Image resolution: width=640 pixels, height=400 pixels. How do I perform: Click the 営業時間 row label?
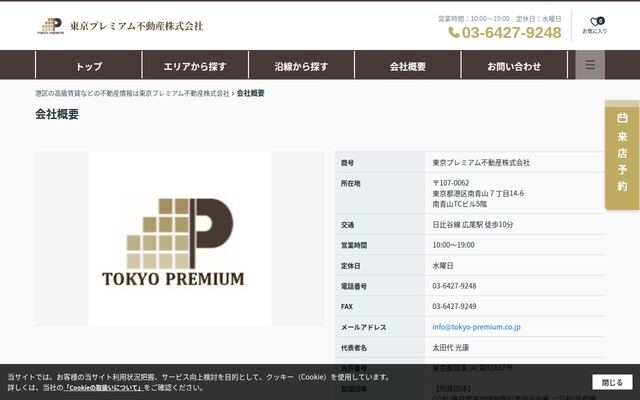354,245
